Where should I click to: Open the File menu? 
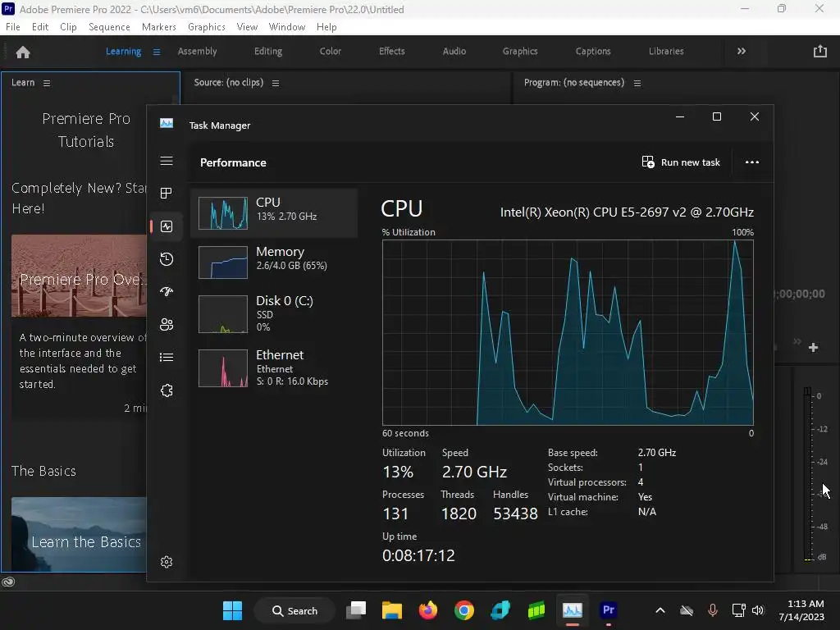pos(13,27)
